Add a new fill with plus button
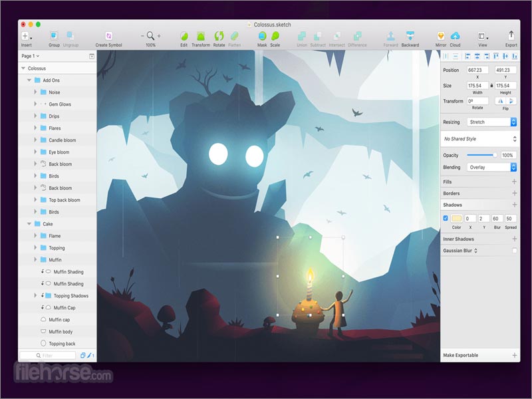Viewport: 532px width, 399px height. (514, 182)
